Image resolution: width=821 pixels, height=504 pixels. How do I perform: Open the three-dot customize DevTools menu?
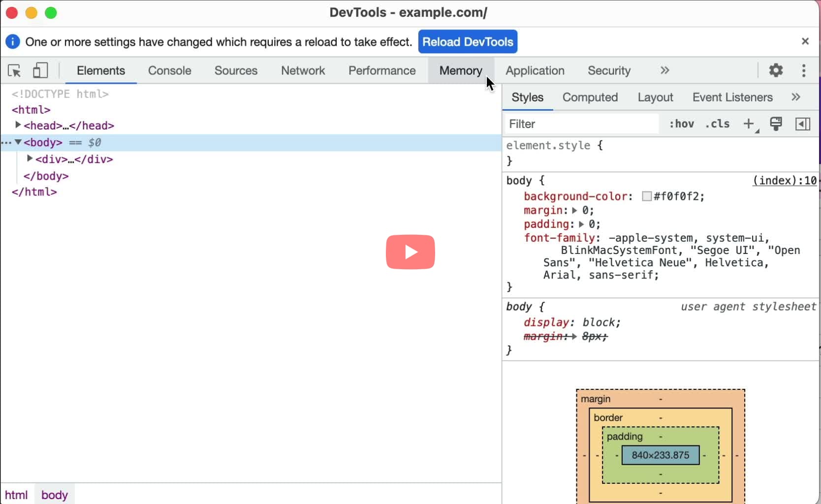tap(804, 70)
